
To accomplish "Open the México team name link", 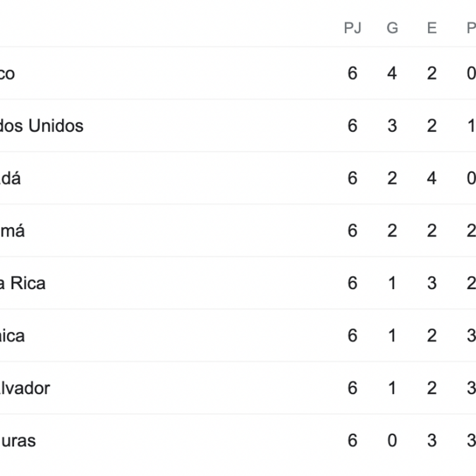I will 7,74.
